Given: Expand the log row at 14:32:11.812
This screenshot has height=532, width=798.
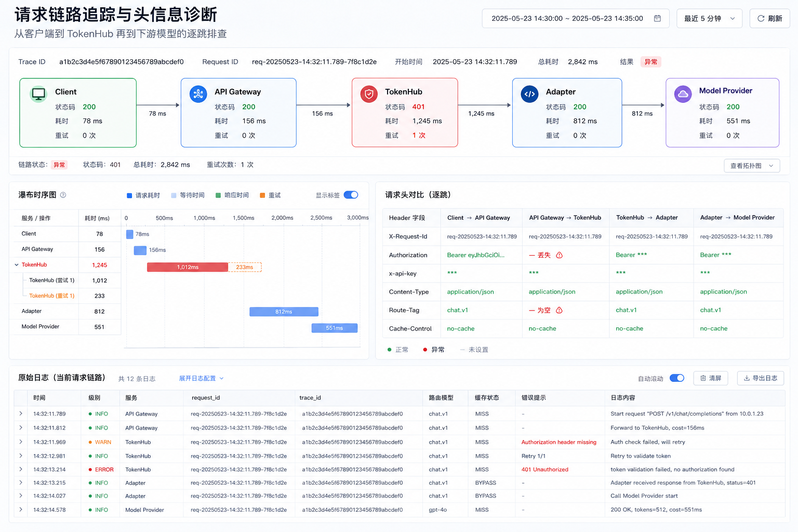Looking at the screenshot, I should (21, 428).
